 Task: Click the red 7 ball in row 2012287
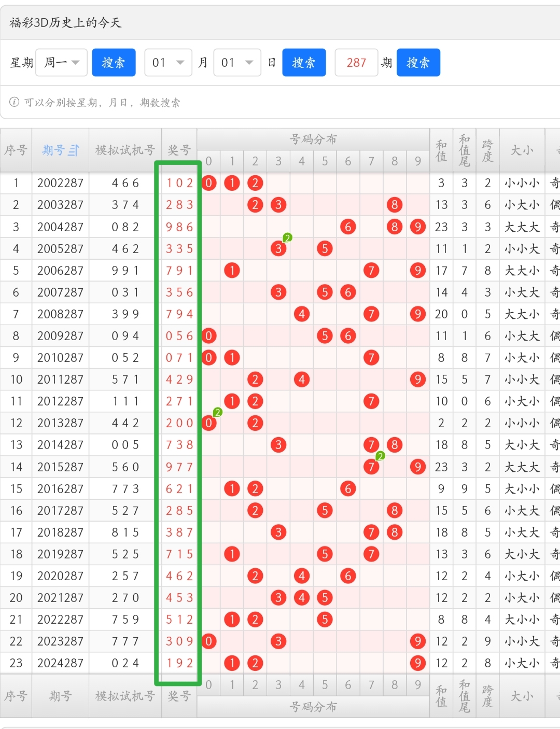click(x=371, y=401)
